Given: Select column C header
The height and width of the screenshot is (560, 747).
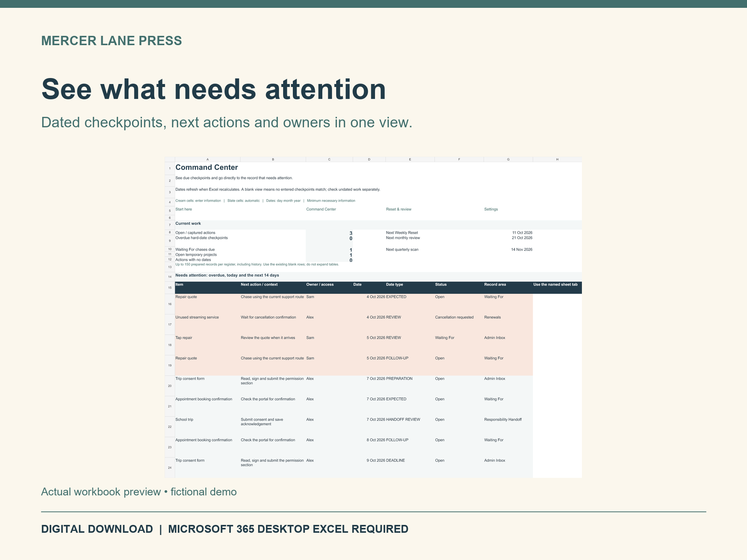Looking at the screenshot, I should pos(329,159).
